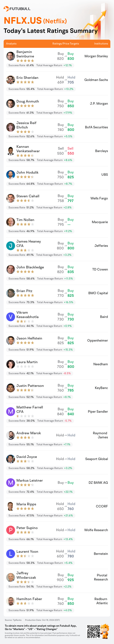
Task: Click Markus Leistner's purple M avatar
Action: 10,483
